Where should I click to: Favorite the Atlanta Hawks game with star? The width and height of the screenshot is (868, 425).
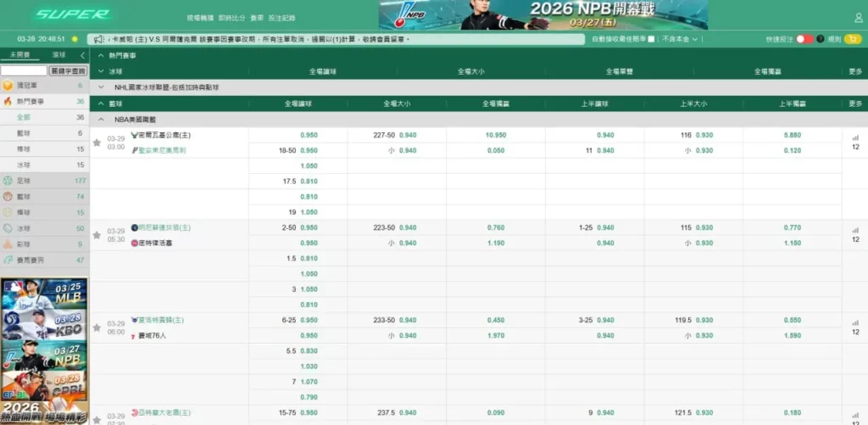coord(97,420)
